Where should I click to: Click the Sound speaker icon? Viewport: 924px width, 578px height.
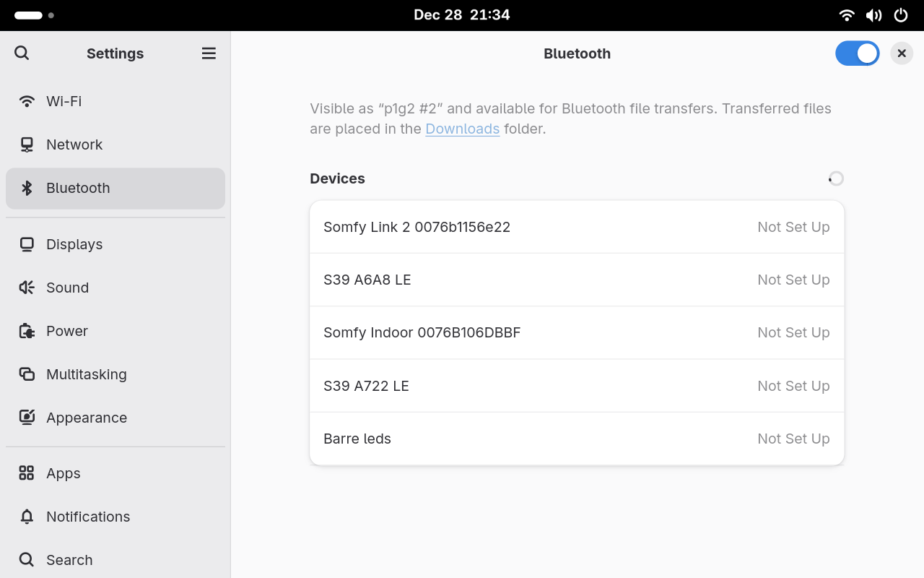(x=27, y=288)
